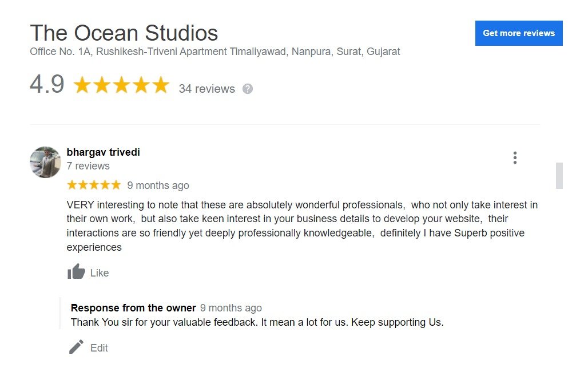Viewport: 588px width, 391px height.
Task: Click the bhargav trivedi reviewer name
Action: coord(103,152)
